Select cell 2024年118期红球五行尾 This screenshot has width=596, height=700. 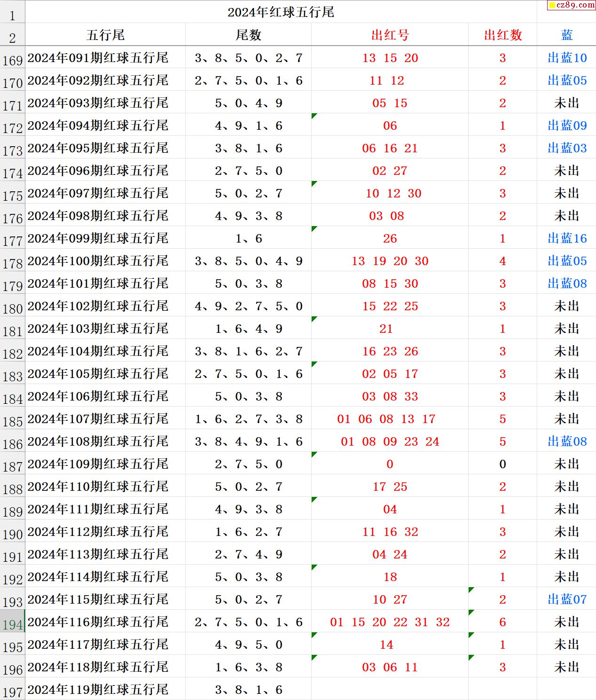[x=105, y=667]
